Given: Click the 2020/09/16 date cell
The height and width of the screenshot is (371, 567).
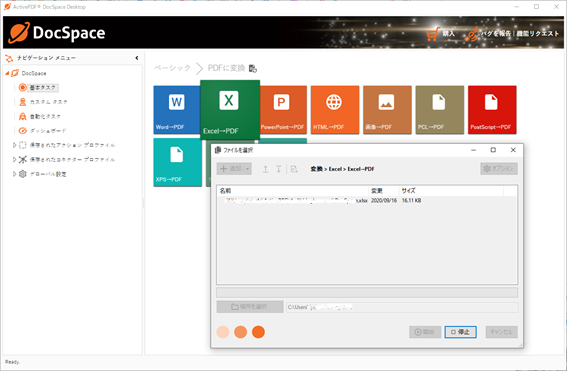Looking at the screenshot, I should [384, 200].
